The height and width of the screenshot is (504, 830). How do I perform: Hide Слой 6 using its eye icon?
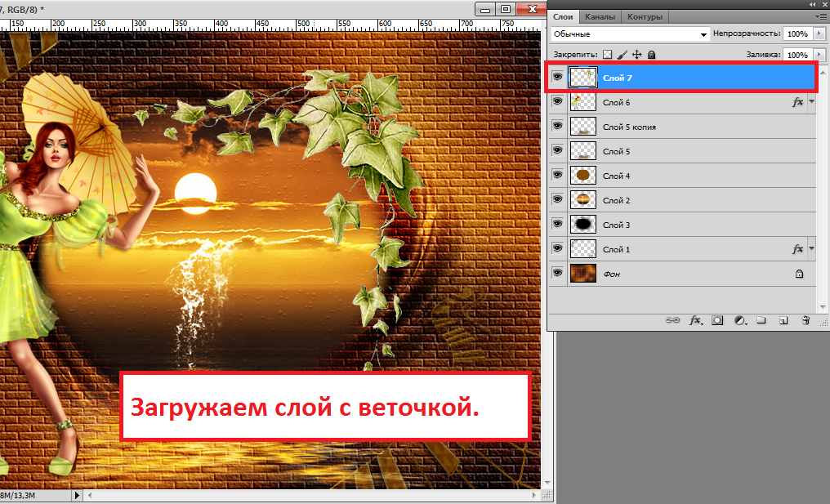pos(557,102)
